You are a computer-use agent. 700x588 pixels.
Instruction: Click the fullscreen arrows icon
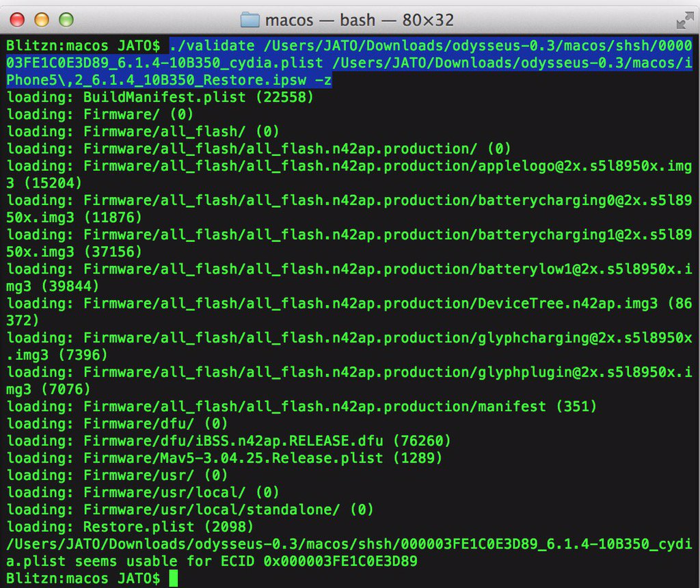click(x=685, y=20)
